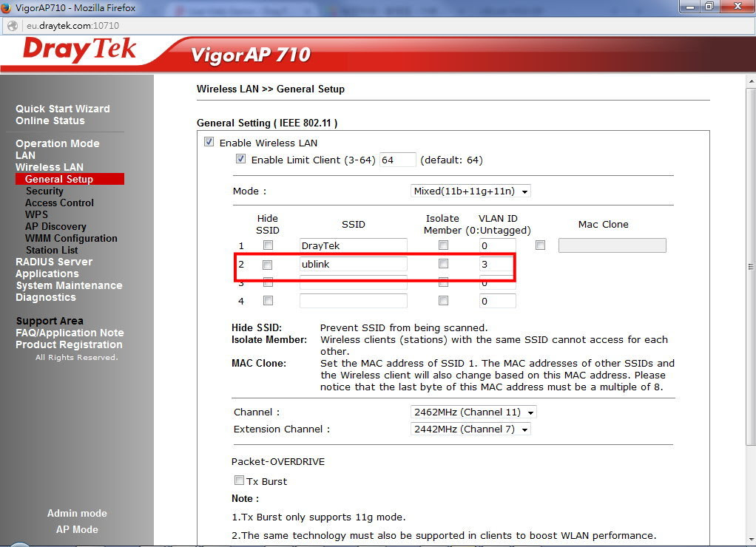
Task: Open WPS settings page
Action: [x=37, y=214]
